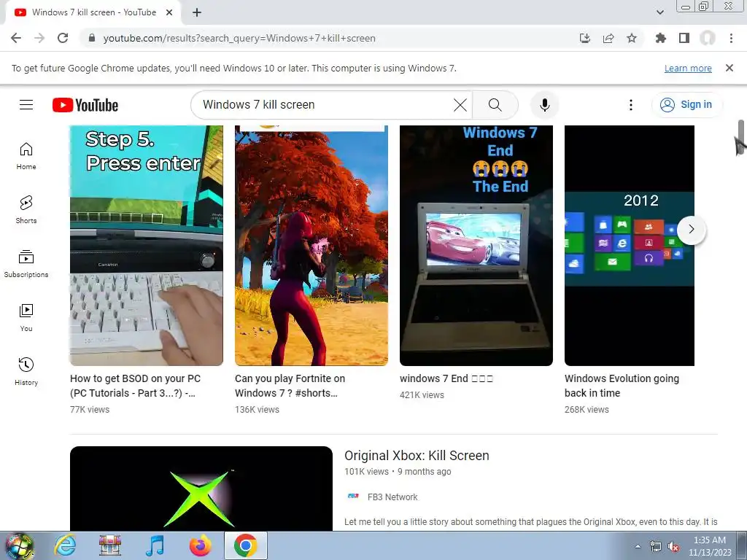Open FB3 Network channel avatar

click(x=352, y=497)
